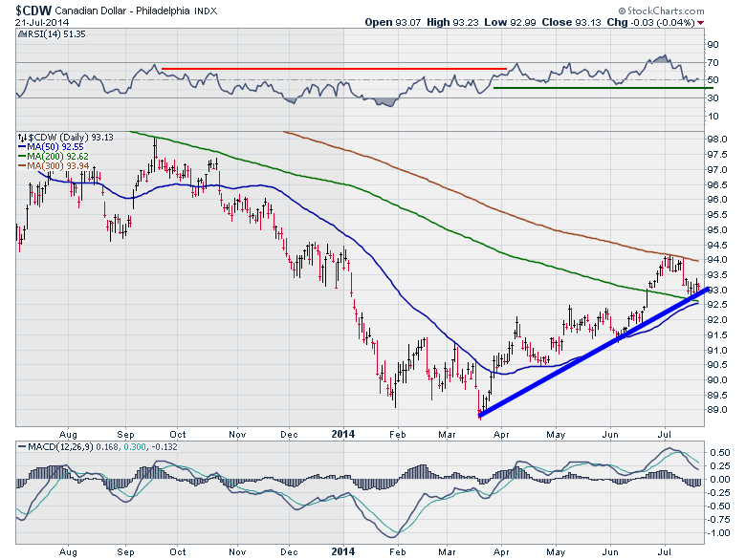Click the RSI 70 axis level label
The image size is (746, 560).
tap(713, 63)
